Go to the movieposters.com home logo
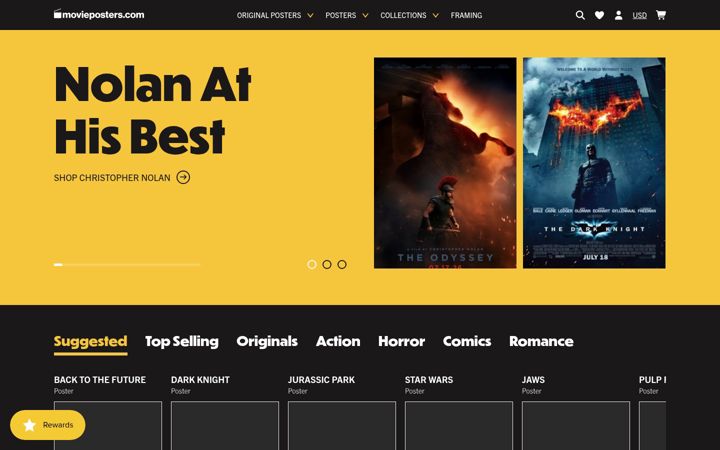 99,14
